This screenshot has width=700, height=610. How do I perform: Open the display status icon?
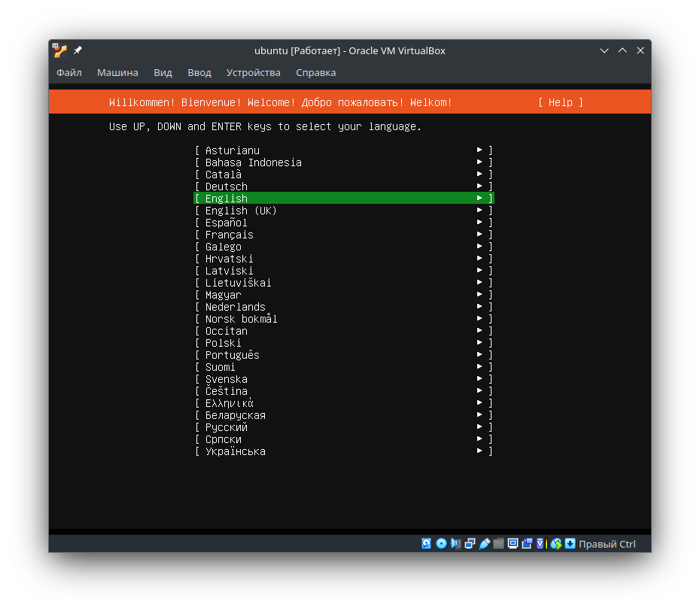(513, 543)
